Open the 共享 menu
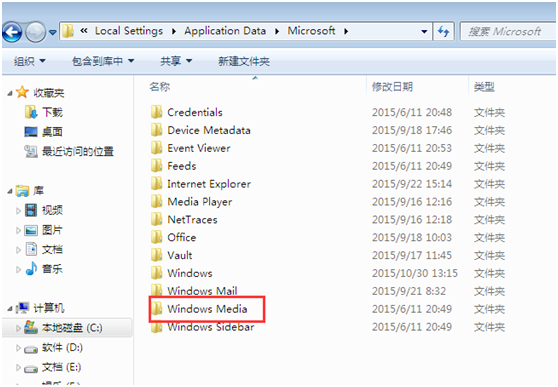The height and width of the screenshot is (387, 558). [176, 61]
